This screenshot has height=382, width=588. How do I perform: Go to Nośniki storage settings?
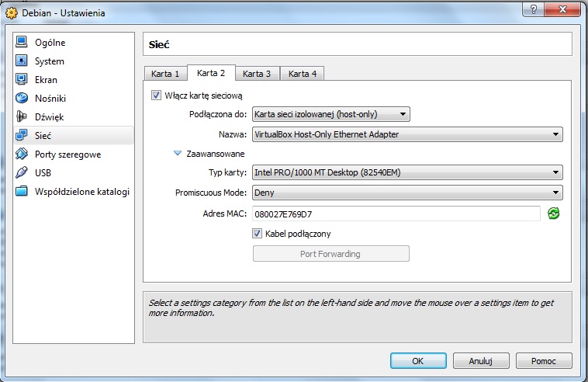(x=50, y=99)
